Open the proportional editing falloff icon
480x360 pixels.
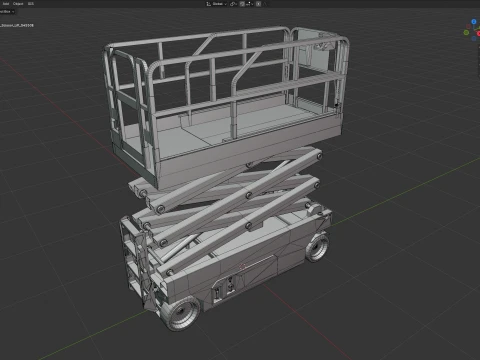265,4
